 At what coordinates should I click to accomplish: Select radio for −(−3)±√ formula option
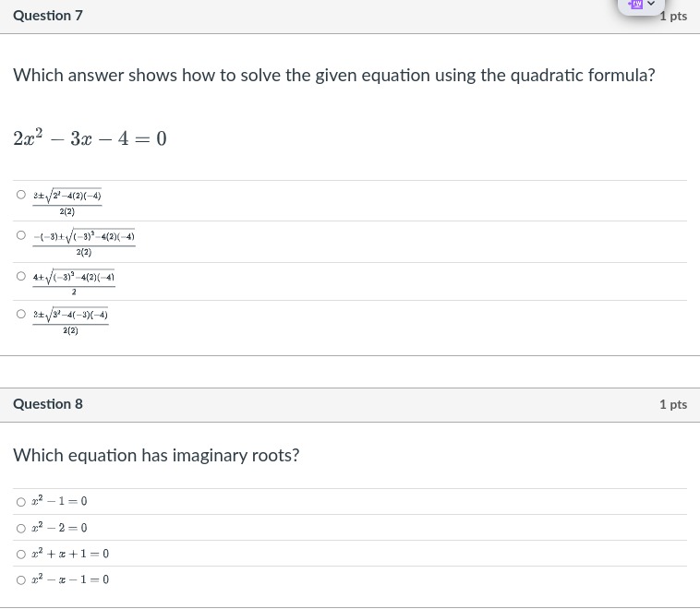21,235
